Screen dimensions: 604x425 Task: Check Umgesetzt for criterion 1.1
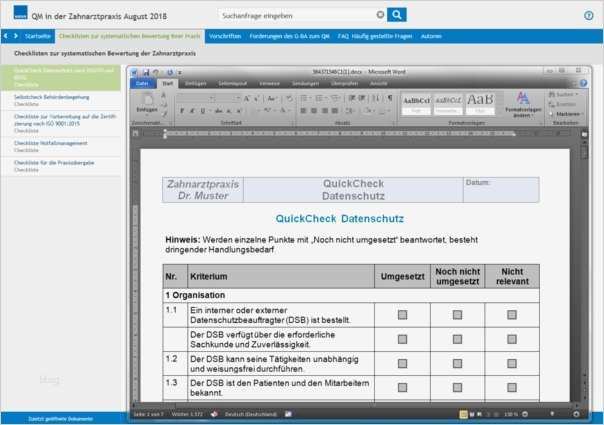[402, 315]
